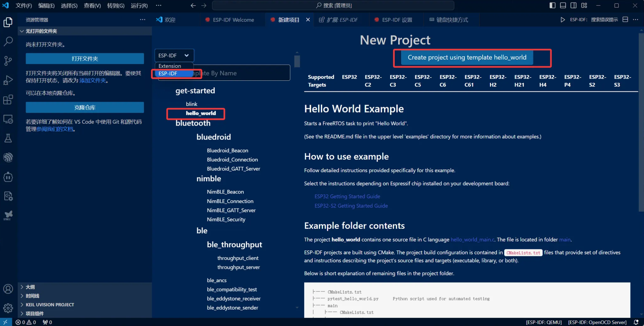644x326 pixels.
Task: Click the 参阅我们的文档 link
Action: (55, 129)
